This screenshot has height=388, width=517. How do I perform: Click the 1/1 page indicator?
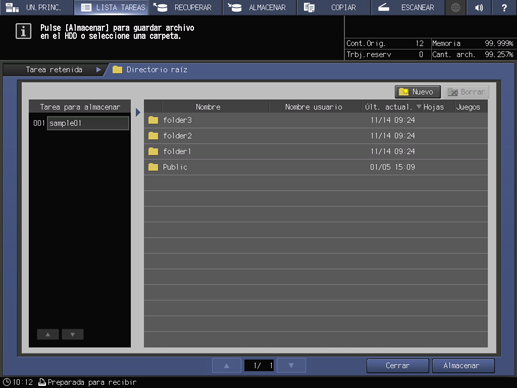(x=259, y=366)
